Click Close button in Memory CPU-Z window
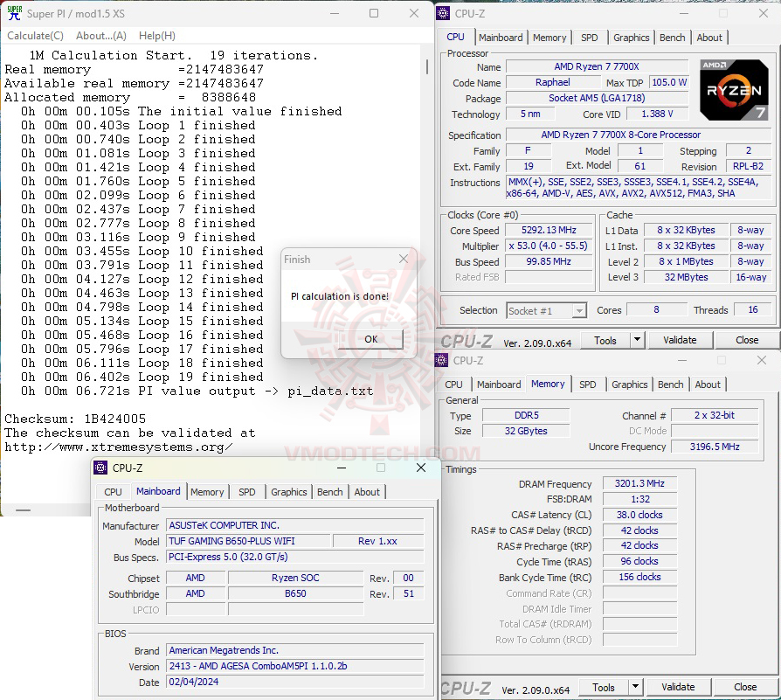 [x=744, y=687]
